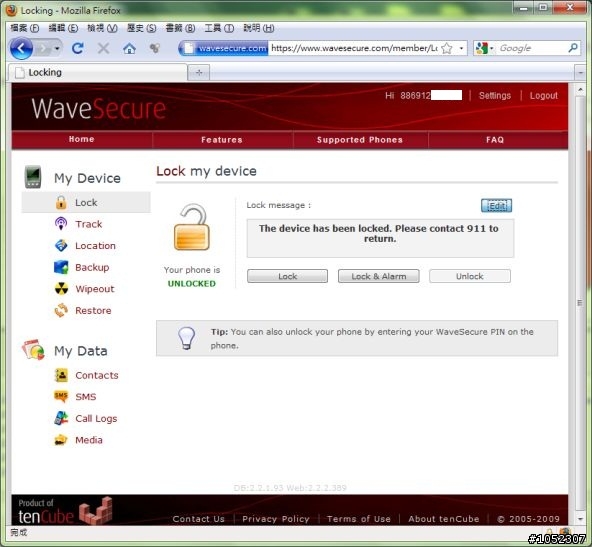
Task: Open the back/forward history dropdown arrow
Action: click(x=57, y=48)
